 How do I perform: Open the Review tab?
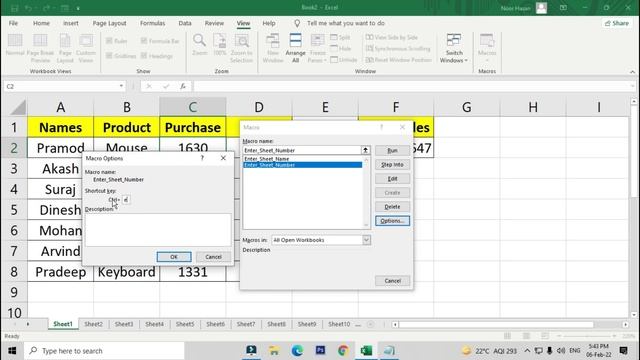214,23
